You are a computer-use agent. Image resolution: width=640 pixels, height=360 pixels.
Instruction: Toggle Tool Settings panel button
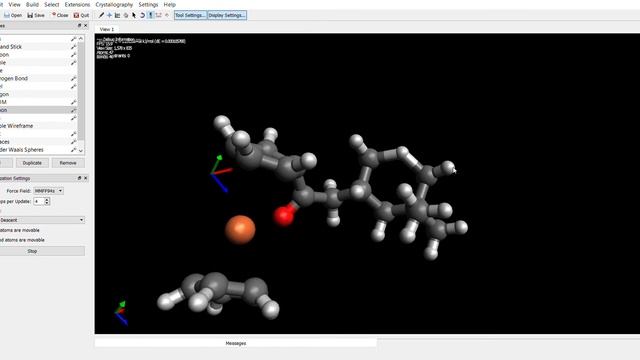pos(190,15)
